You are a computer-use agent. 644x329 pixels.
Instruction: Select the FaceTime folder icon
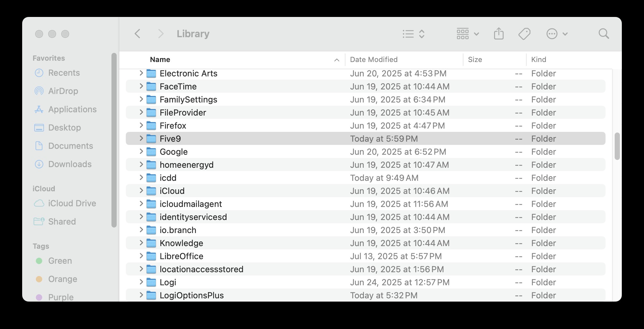click(151, 86)
